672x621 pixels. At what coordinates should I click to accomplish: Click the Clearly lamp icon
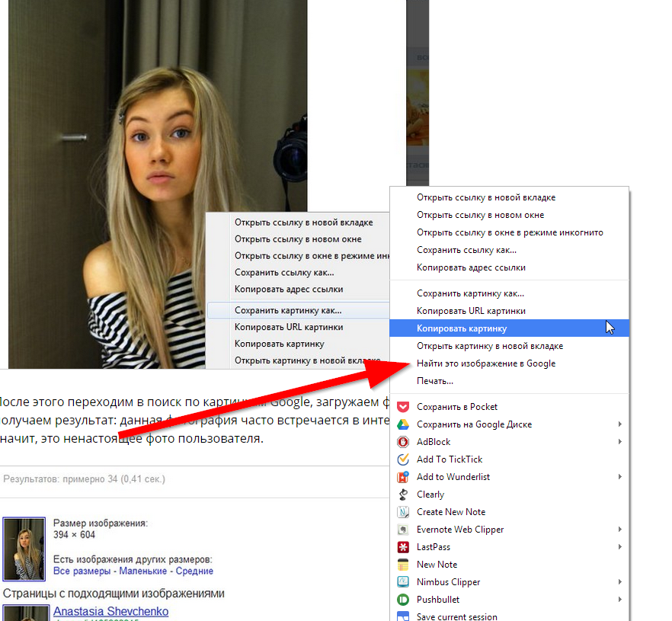pyautogui.click(x=403, y=495)
